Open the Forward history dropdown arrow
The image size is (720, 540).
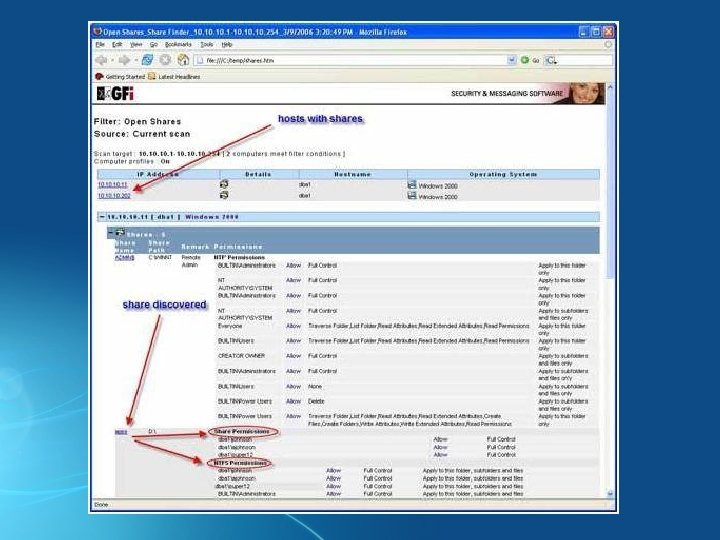click(135, 61)
